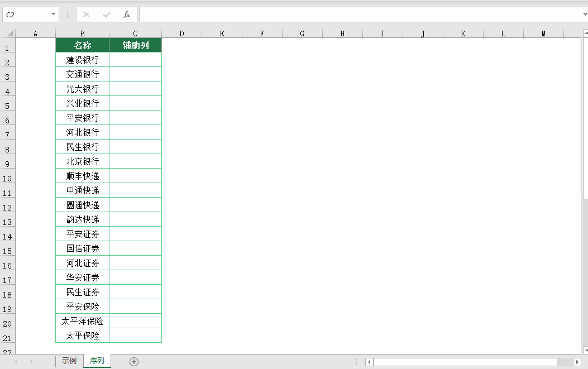Image resolution: width=588 pixels, height=369 pixels.
Task: Select the cell 河北证券
Action: coord(82,263)
